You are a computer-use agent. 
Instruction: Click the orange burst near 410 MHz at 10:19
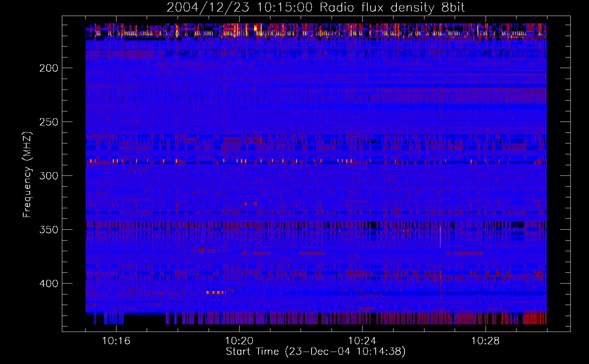(216, 292)
